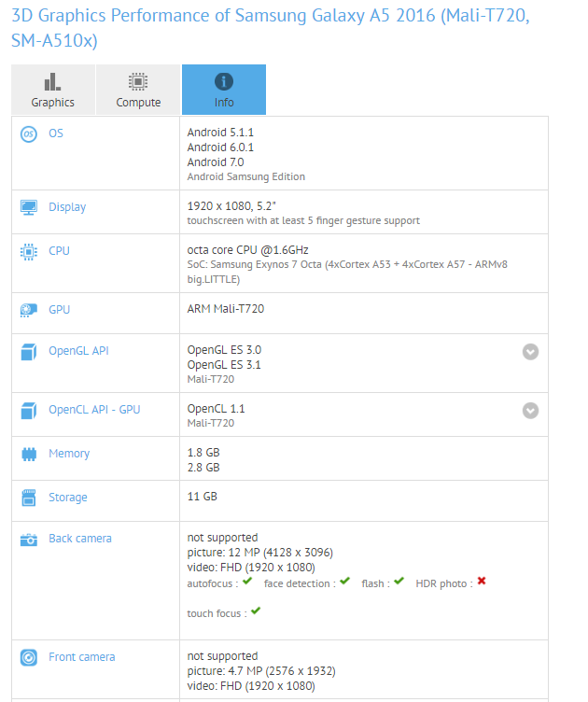Select the Info tab
The height and width of the screenshot is (702, 588).
coord(224,90)
